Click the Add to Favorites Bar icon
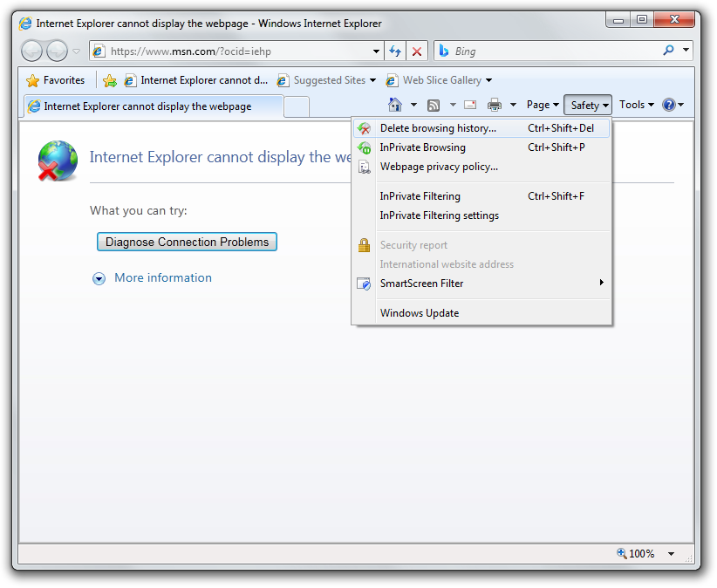The image size is (717, 588). point(109,80)
